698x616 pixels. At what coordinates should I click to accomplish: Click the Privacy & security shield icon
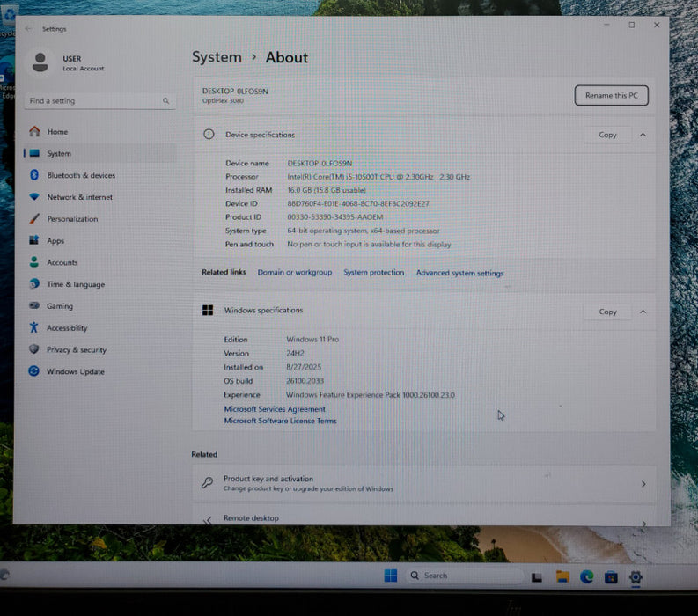pyautogui.click(x=33, y=349)
